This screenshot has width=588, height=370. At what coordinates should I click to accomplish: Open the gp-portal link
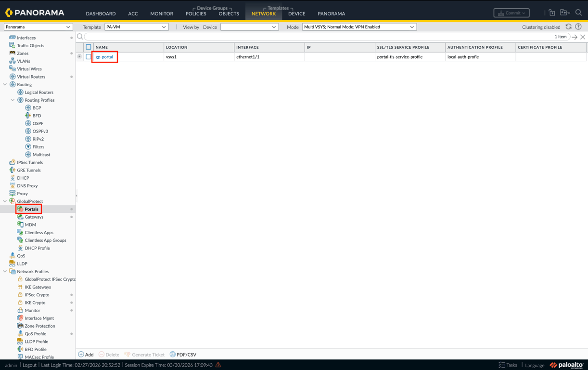click(x=104, y=57)
